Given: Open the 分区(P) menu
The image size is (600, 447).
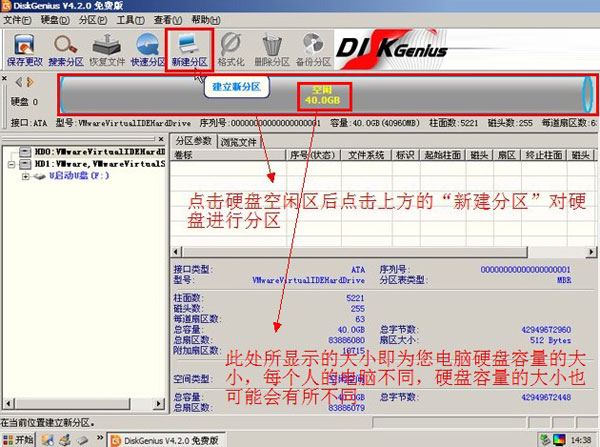Looking at the screenshot, I should tap(93, 20).
